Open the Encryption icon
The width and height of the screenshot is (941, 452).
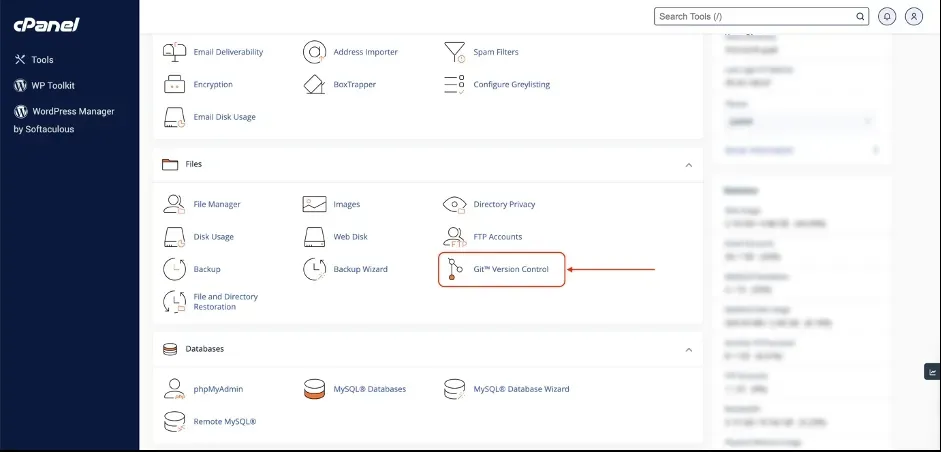coord(175,85)
